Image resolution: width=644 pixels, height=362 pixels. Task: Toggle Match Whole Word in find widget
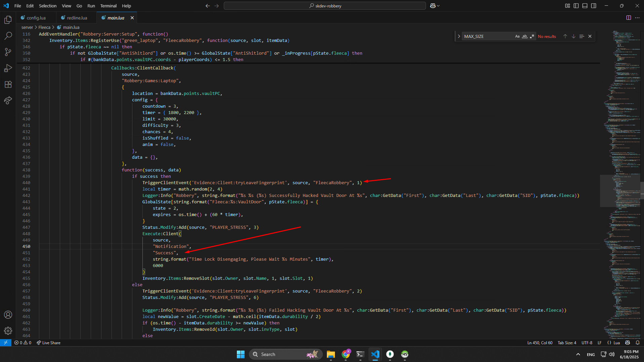(x=525, y=36)
